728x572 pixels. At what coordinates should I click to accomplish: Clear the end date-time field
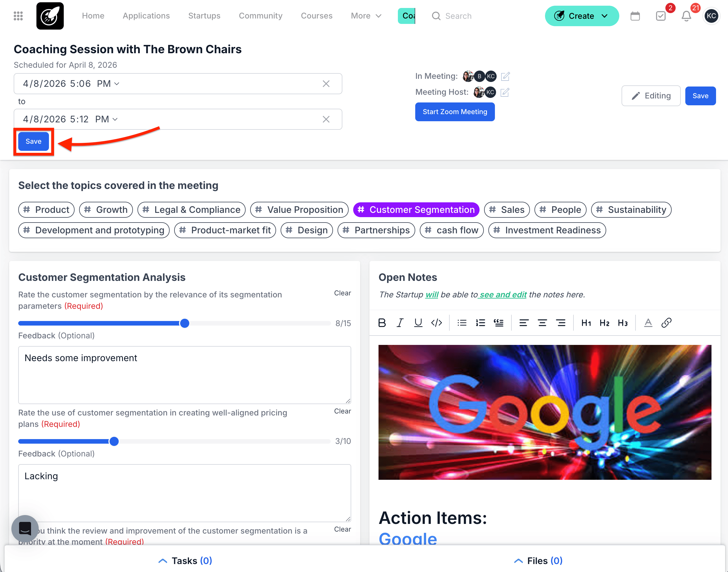click(x=326, y=119)
